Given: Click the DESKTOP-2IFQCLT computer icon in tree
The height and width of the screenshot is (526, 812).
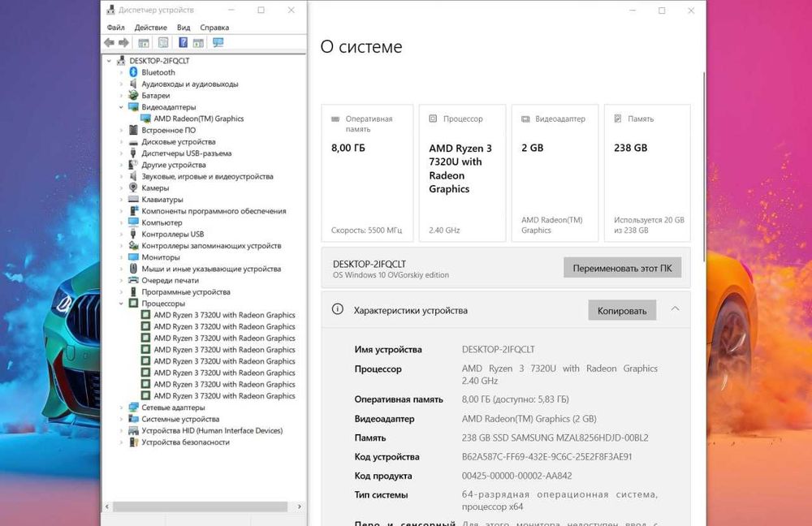Looking at the screenshot, I should pyautogui.click(x=121, y=61).
